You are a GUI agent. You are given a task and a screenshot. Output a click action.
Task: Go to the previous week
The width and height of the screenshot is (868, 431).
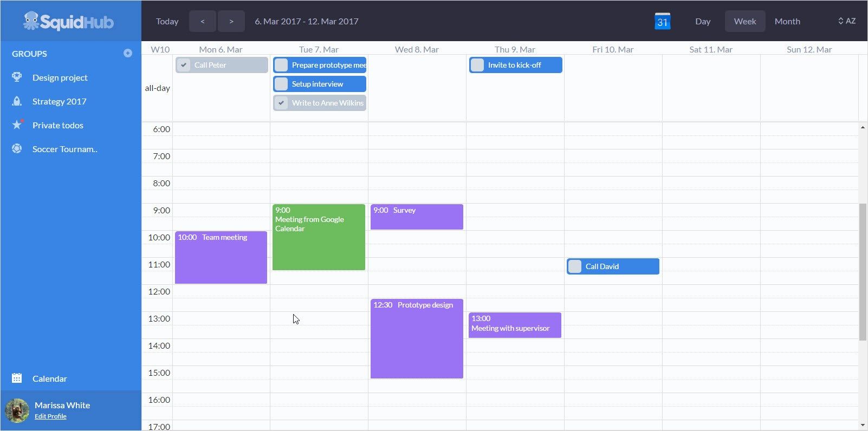(202, 21)
